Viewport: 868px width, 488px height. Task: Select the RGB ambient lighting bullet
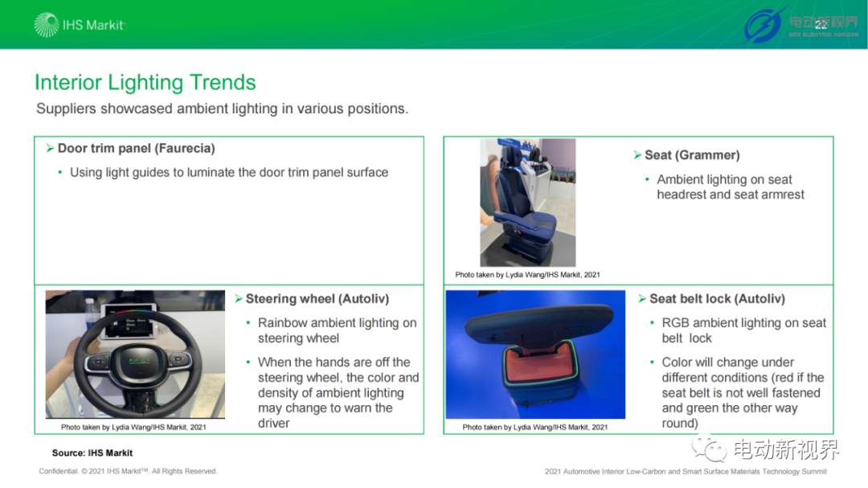pos(743,330)
